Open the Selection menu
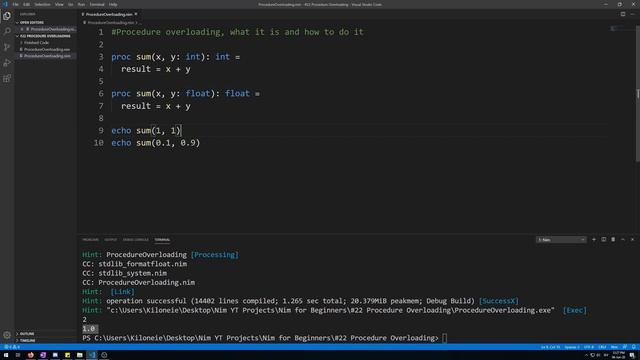640x360 pixels. [x=42, y=4]
